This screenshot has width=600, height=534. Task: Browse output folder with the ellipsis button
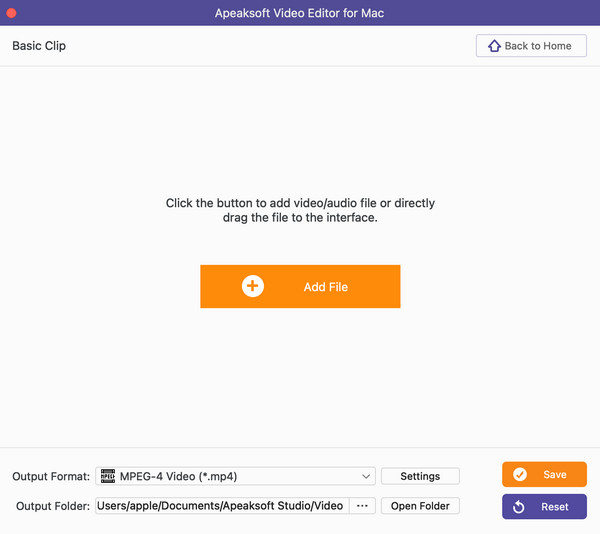pyautogui.click(x=362, y=506)
